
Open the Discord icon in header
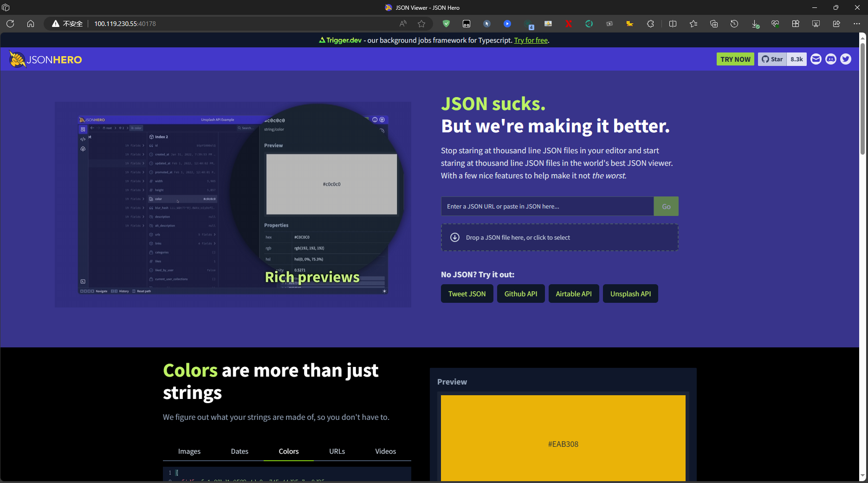pyautogui.click(x=830, y=59)
